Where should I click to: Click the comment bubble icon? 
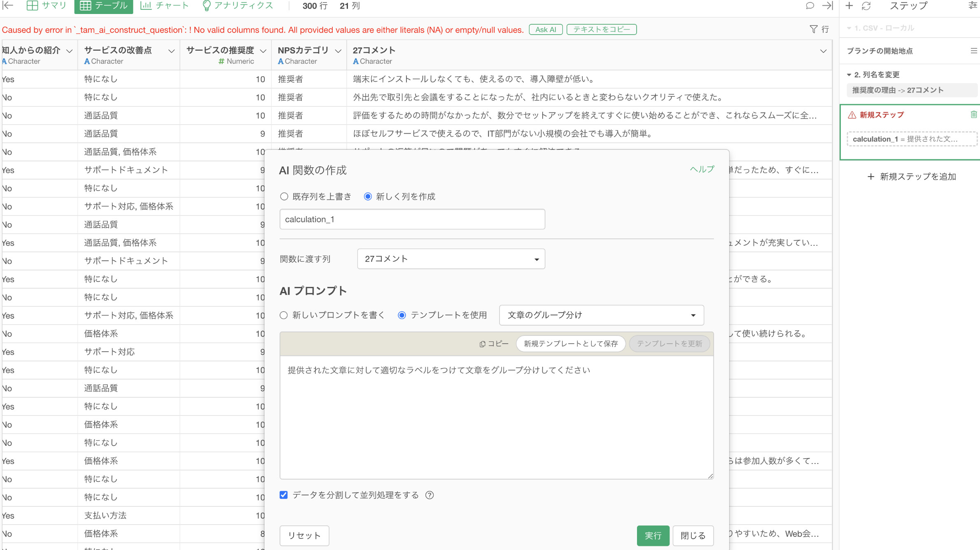[x=810, y=6]
